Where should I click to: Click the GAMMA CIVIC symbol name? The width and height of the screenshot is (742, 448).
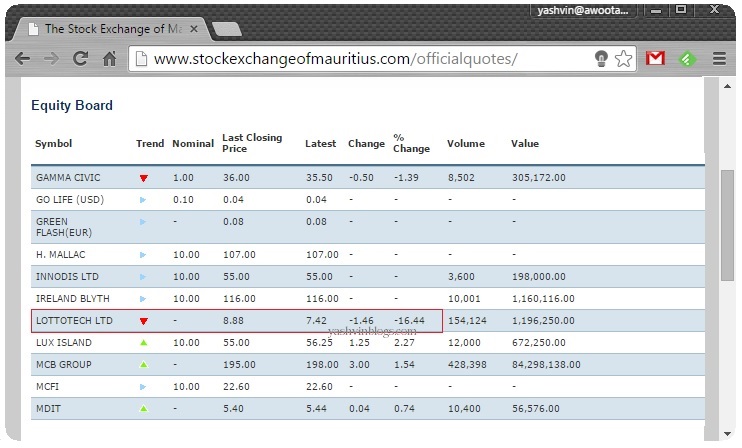(68, 178)
